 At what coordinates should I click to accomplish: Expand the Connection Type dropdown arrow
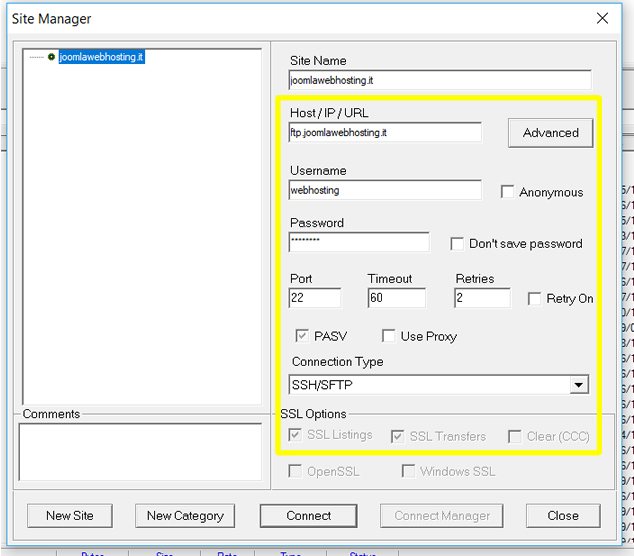point(578,384)
